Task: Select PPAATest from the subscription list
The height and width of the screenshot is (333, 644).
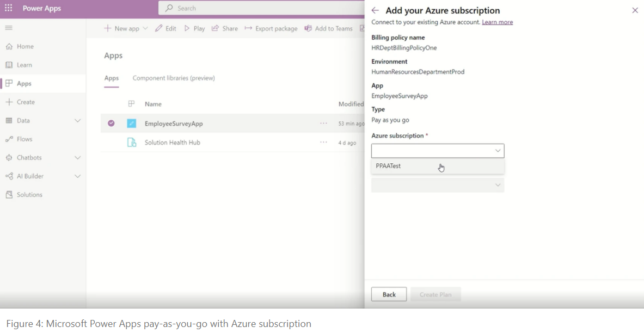Action: tap(438, 166)
